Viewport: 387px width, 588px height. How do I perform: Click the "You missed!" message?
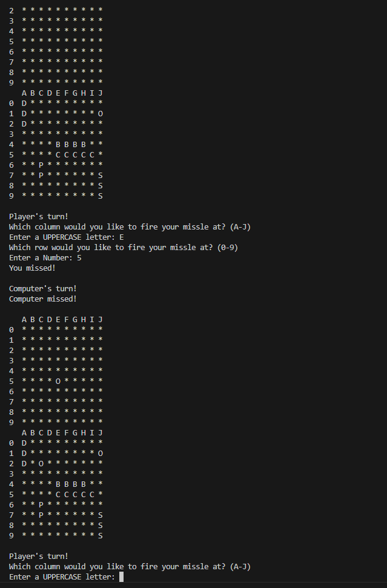point(32,268)
